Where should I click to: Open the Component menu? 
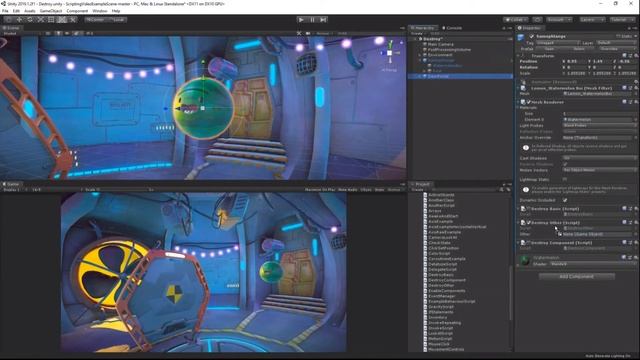[77, 11]
